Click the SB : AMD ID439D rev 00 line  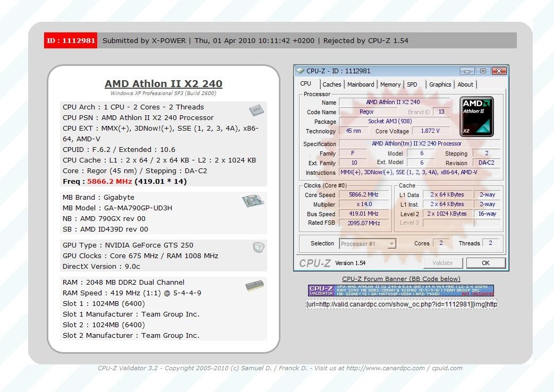coord(105,229)
